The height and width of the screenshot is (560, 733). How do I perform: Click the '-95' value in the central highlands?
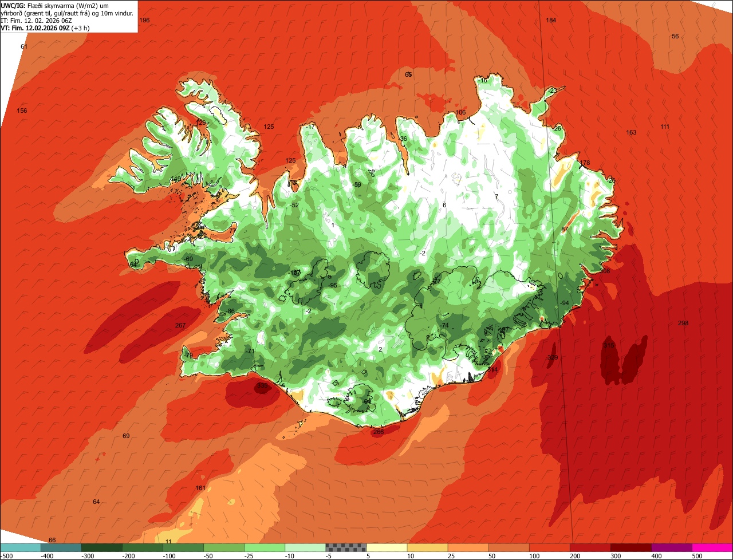[332, 285]
